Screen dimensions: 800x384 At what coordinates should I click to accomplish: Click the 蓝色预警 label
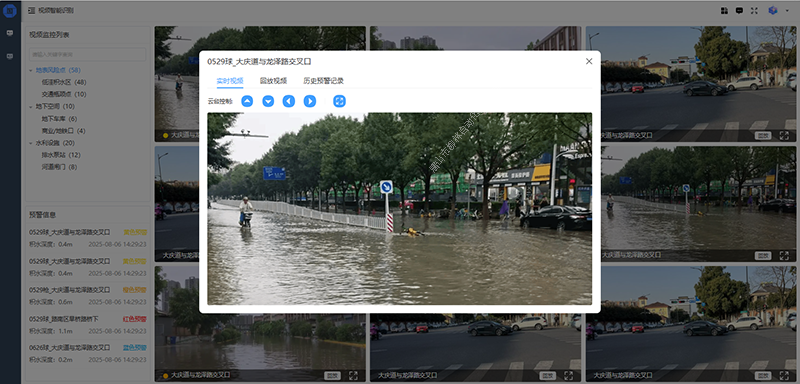click(x=135, y=348)
